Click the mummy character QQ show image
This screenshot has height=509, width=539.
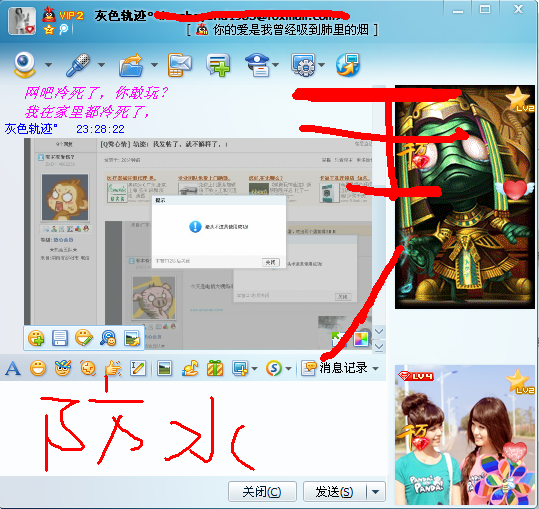point(465,197)
